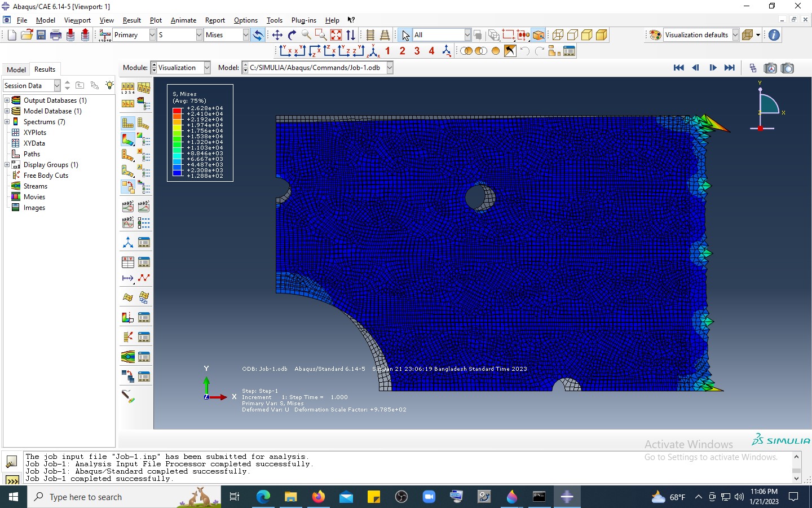
Task: Open the Plot menu
Action: click(x=156, y=20)
